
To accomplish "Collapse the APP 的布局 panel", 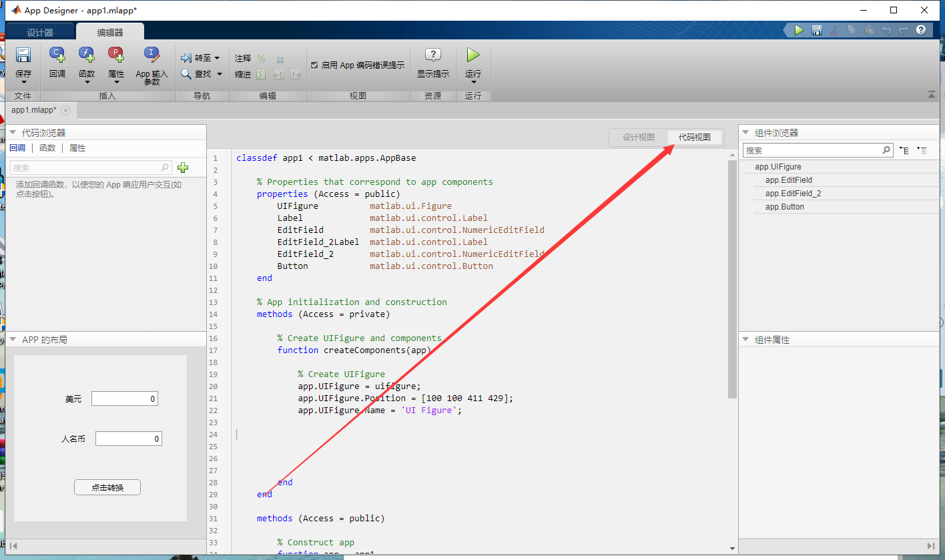I will (13, 340).
